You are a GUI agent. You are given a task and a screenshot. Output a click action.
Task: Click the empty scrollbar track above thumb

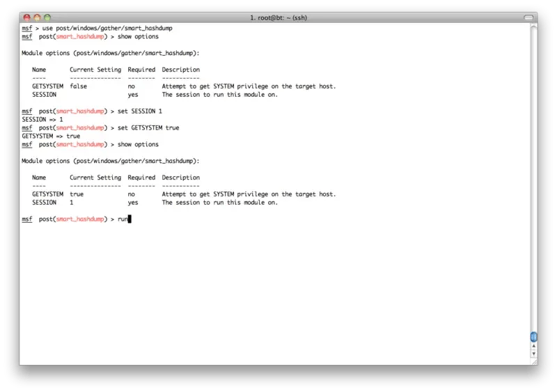click(x=533, y=174)
